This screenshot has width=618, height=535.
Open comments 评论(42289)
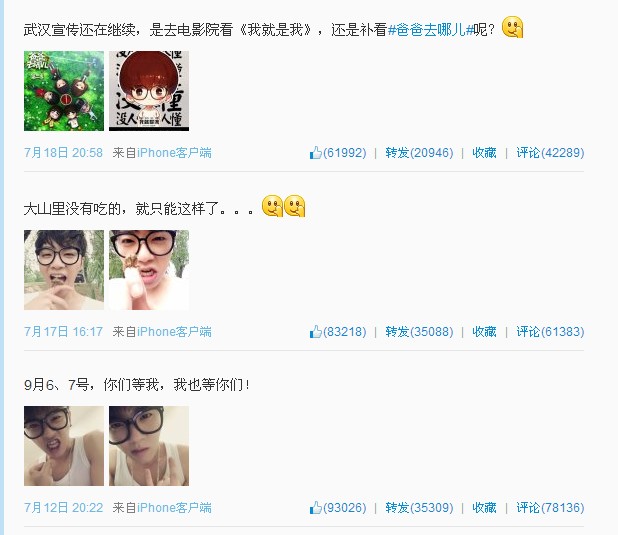pos(550,153)
